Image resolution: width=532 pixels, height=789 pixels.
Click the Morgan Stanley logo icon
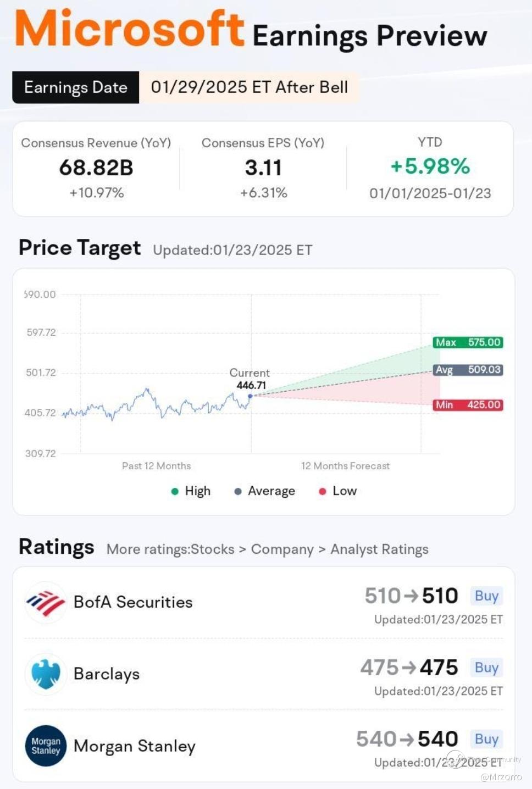(x=46, y=746)
